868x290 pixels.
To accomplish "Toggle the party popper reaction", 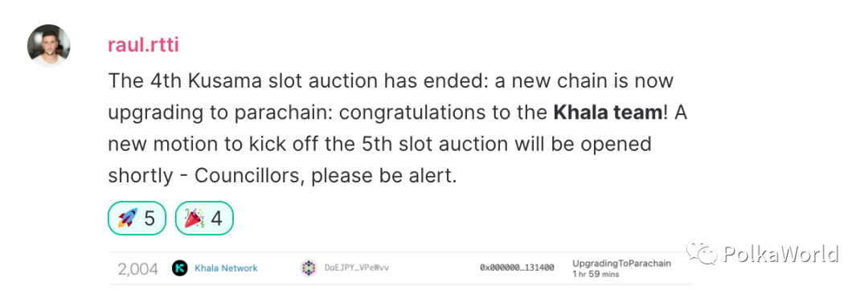I will pyautogui.click(x=204, y=218).
